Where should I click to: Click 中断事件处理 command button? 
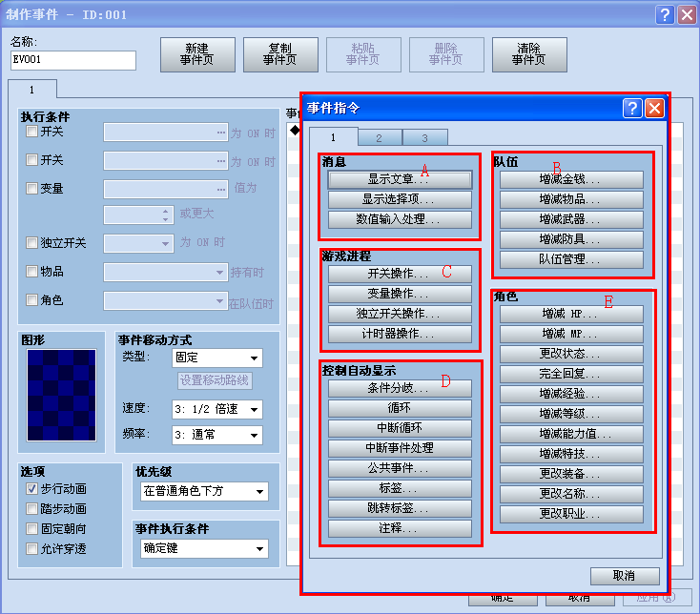[x=400, y=448]
